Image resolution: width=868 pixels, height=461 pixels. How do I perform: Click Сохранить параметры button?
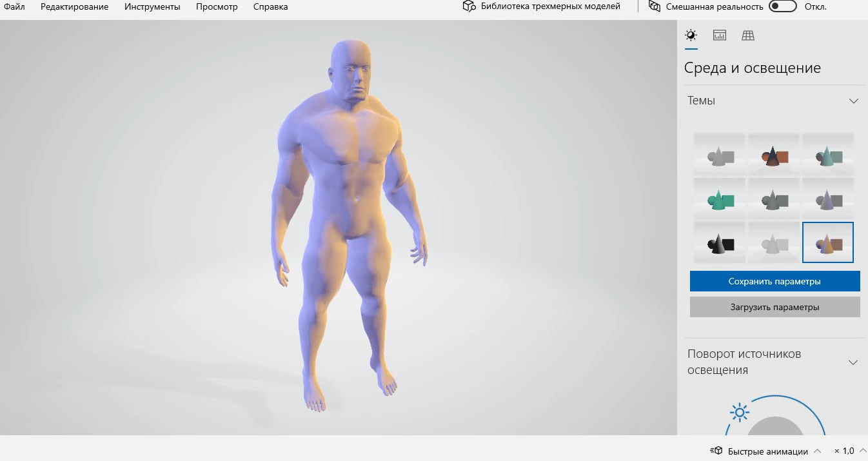(774, 281)
